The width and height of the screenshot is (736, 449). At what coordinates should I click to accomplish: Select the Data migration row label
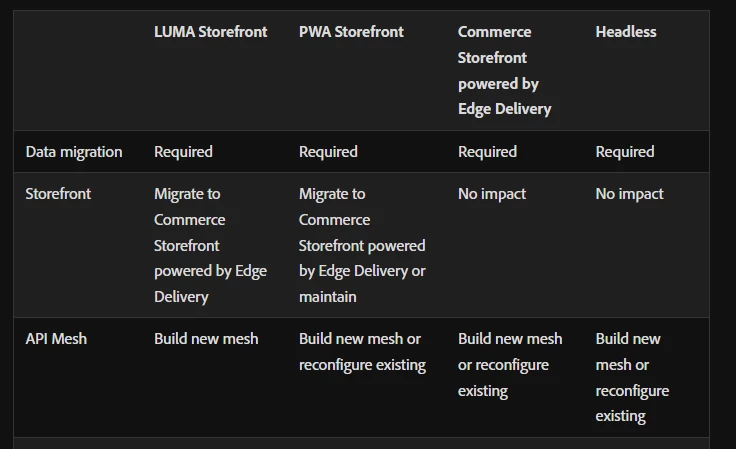pyautogui.click(x=74, y=152)
